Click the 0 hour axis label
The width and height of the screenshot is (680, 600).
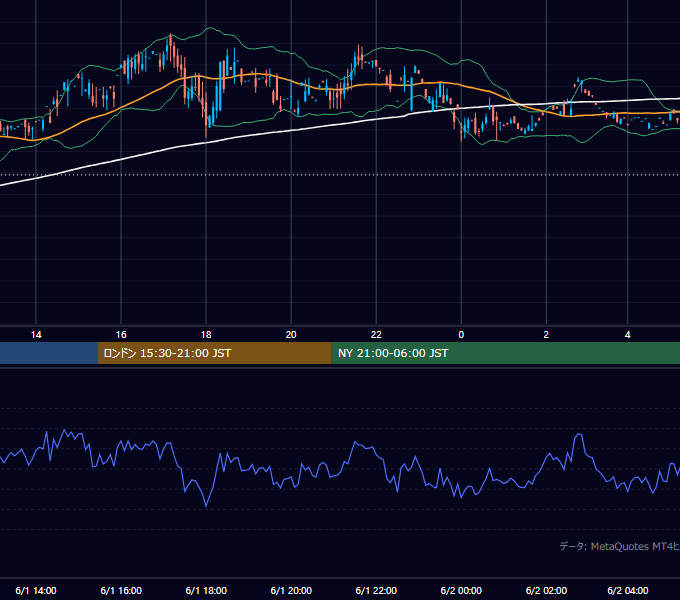[x=461, y=335]
